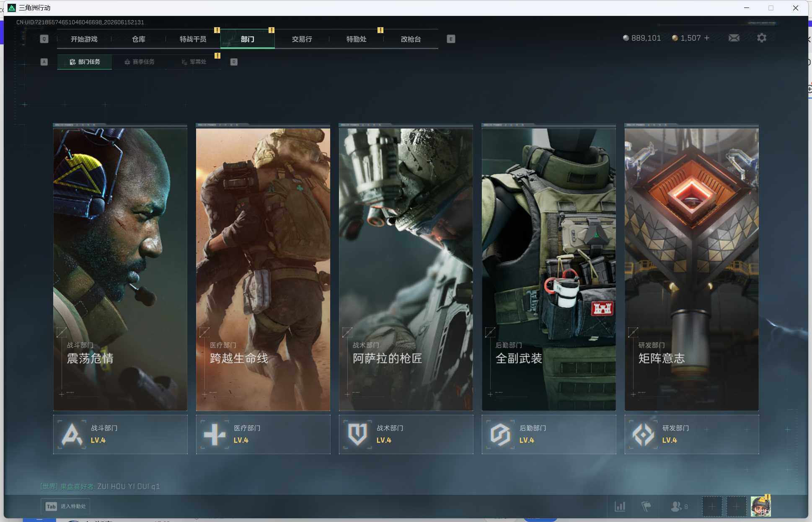
Task: Click the A key hint icon
Action: 44,62
